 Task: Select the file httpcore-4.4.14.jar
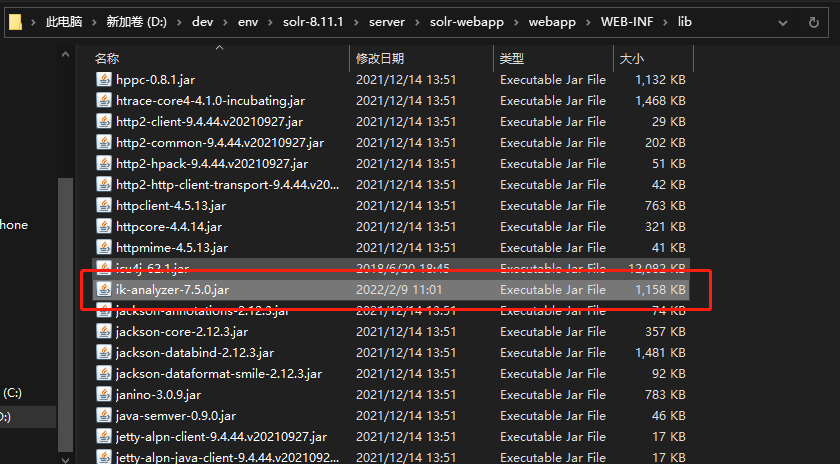coord(169,227)
